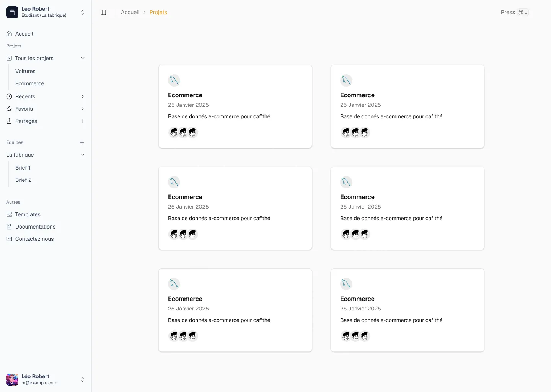Image resolution: width=551 pixels, height=392 pixels.
Task: Toggle the sidebar panel icon
Action: [x=103, y=12]
